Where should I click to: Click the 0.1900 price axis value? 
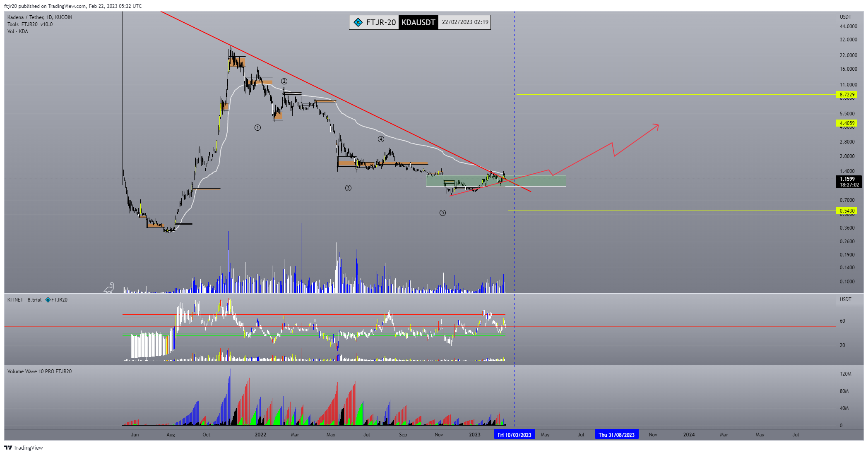[847, 255]
